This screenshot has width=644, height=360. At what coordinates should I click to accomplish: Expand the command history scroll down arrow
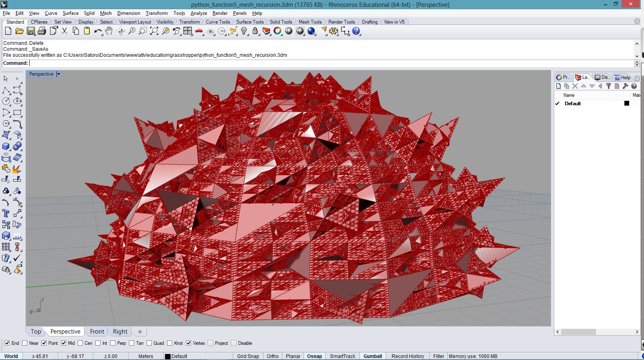637,56
